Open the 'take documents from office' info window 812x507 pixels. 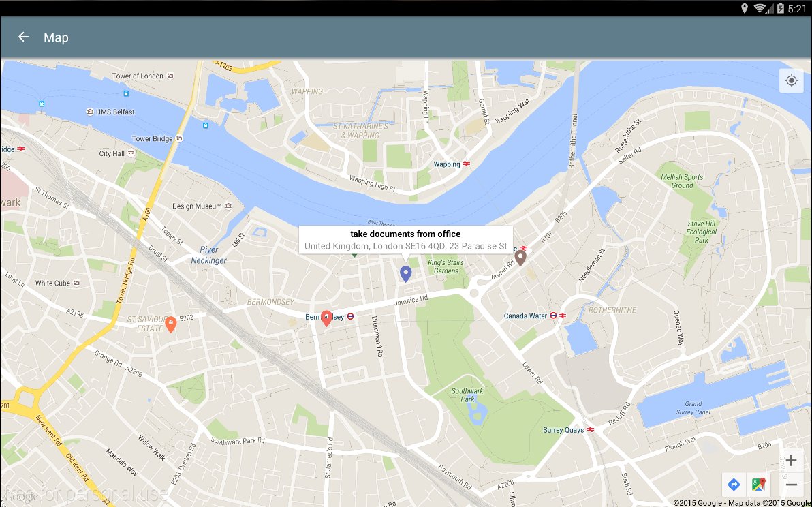(x=405, y=239)
